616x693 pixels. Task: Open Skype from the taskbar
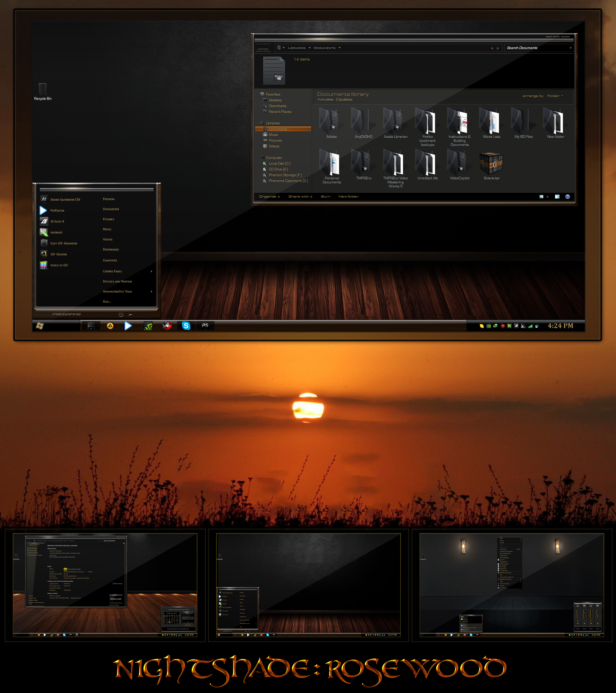point(186,326)
